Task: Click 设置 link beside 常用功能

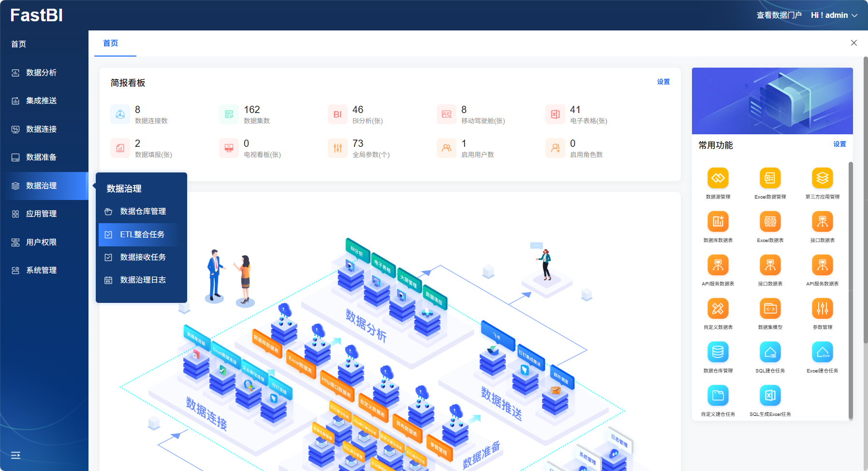Action: click(x=839, y=144)
